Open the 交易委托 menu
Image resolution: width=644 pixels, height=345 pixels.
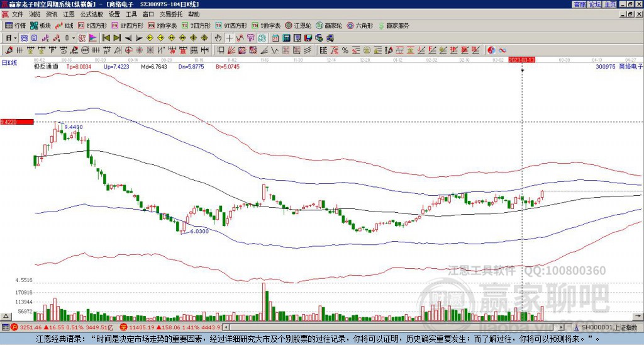point(171,14)
